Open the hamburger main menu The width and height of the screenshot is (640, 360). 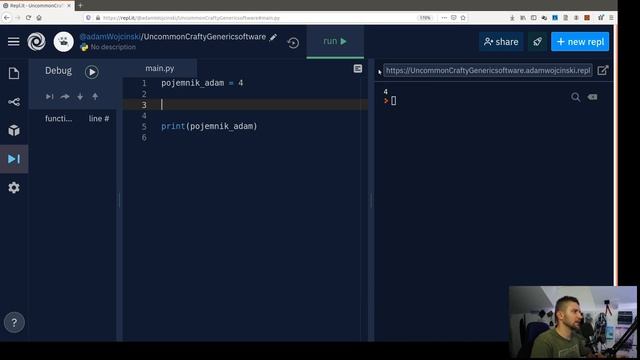click(13, 42)
